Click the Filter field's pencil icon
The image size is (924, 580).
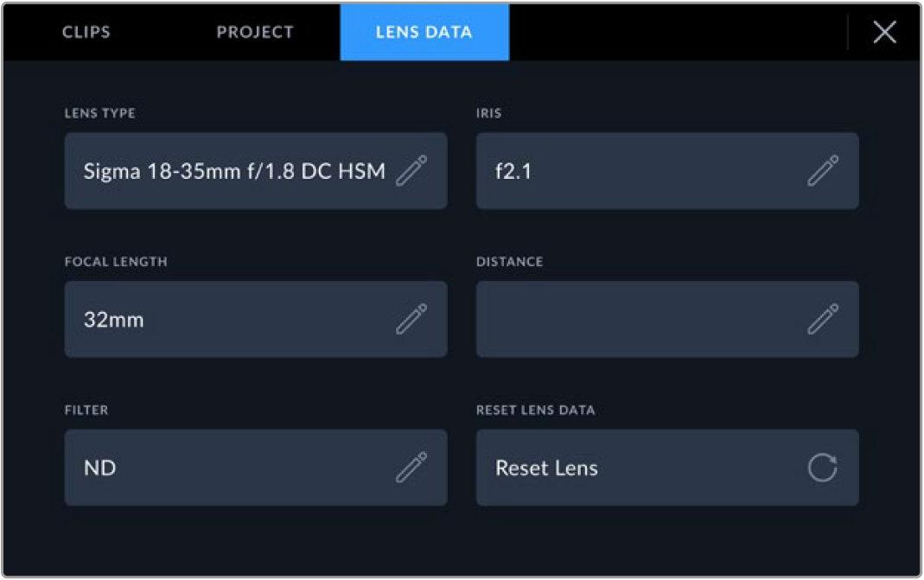tap(411, 468)
